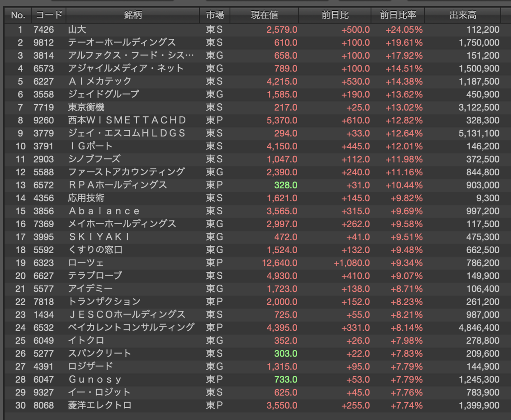511x420 pixels.
Task: Sort by the 出来高 column header
Action: (463, 16)
